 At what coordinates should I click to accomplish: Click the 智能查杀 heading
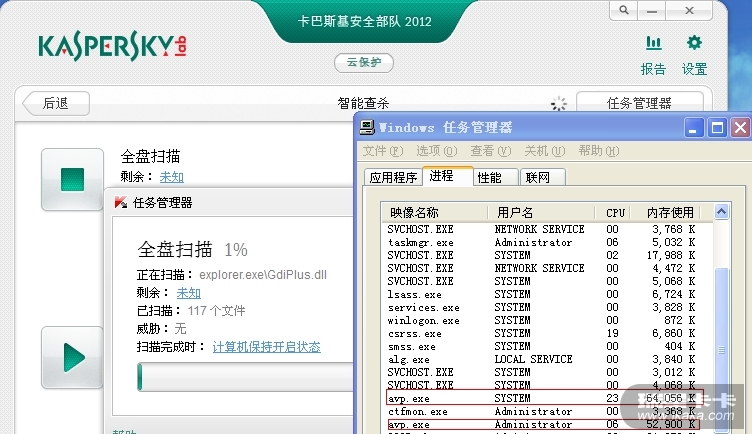(x=363, y=103)
